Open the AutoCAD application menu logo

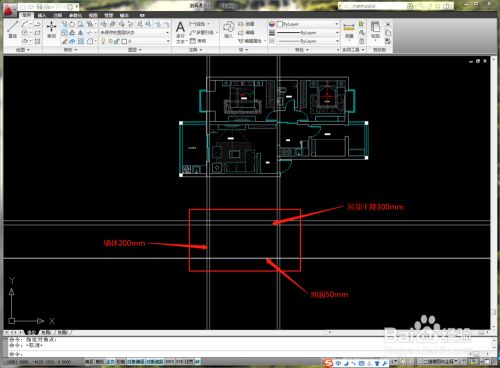[x=9, y=10]
